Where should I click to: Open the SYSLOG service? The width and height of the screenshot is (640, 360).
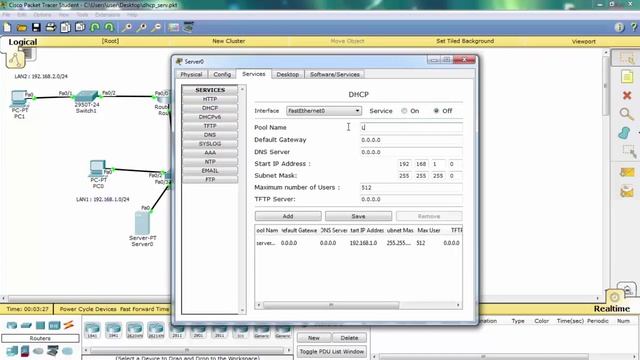[210, 144]
